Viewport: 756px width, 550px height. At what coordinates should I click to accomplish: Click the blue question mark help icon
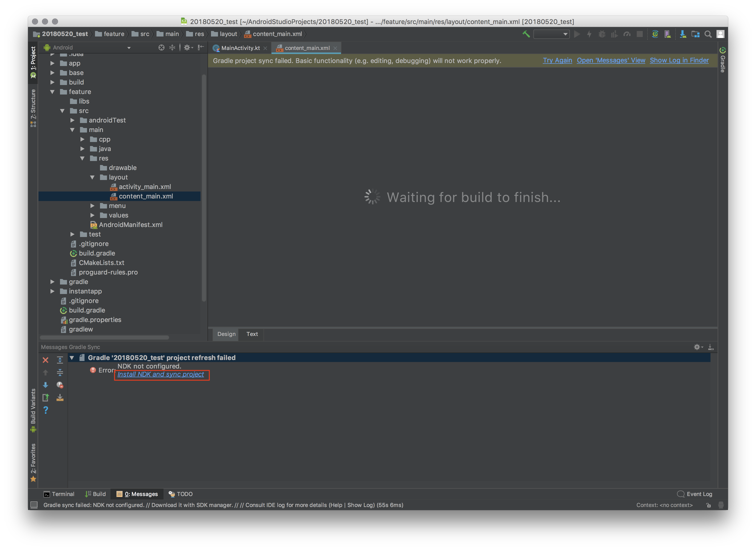(46, 410)
